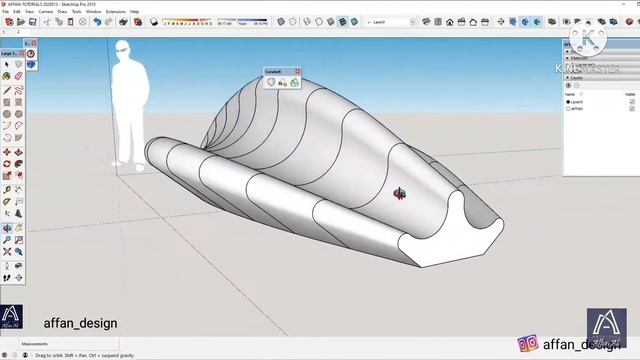Open the Help menu
The image size is (640, 360).
coord(134,12)
